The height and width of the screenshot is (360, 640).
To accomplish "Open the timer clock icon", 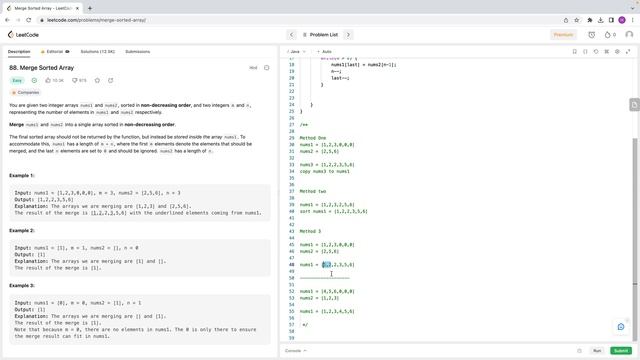I will click(591, 35).
